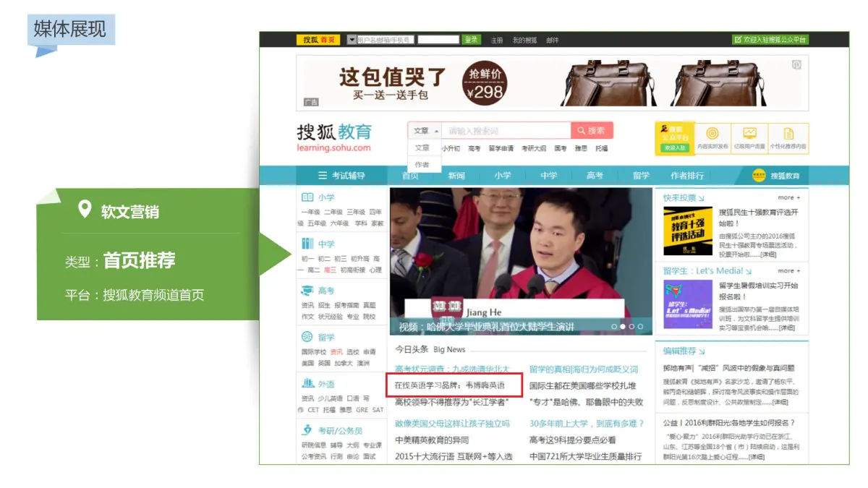This screenshot has width=868, height=488.
Task: Click the 考试辅导 hamburger menu icon
Action: tap(323, 176)
